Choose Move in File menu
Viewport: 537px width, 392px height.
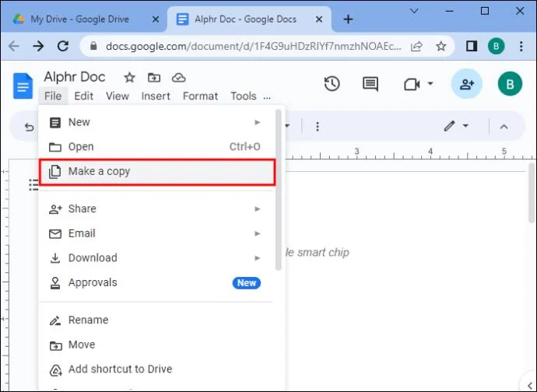point(157,345)
